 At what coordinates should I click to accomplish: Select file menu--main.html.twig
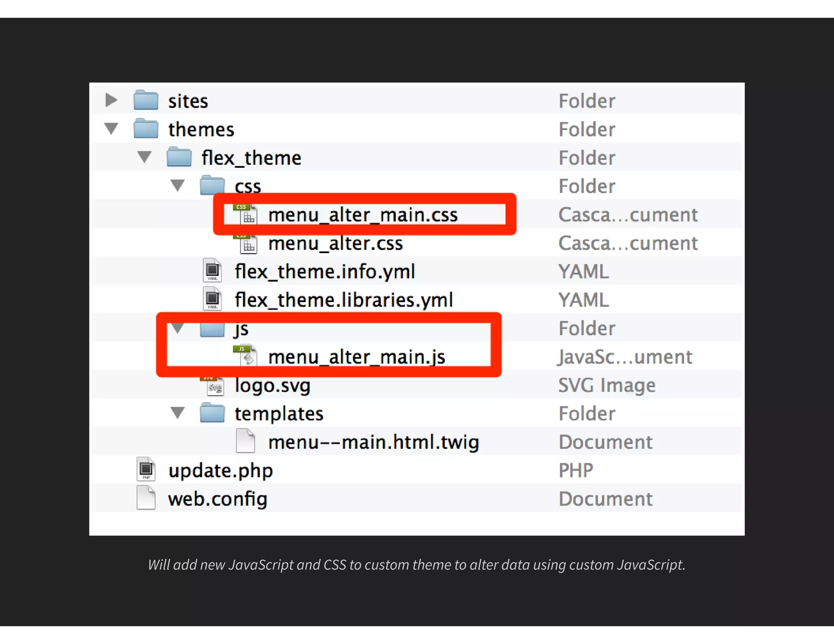[373, 442]
